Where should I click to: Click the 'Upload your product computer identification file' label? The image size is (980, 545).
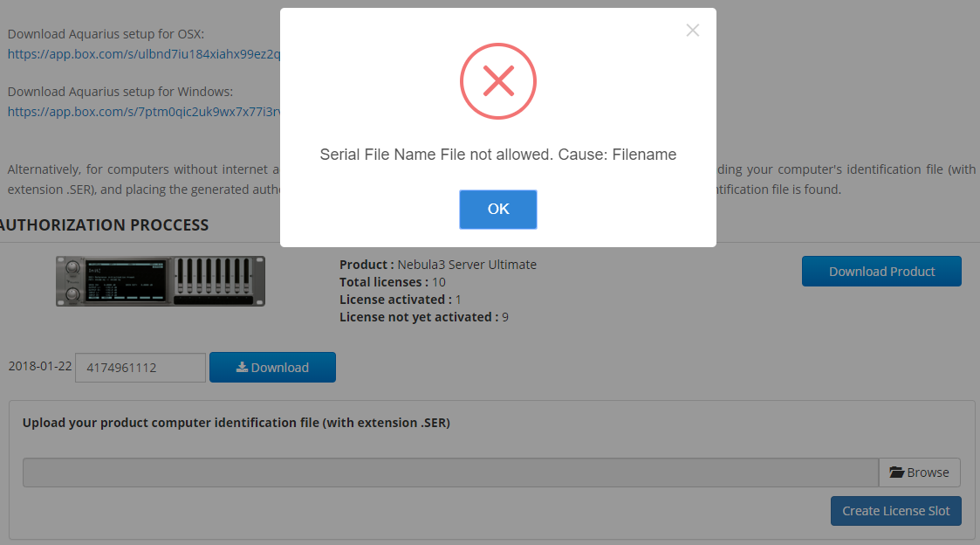tap(236, 423)
